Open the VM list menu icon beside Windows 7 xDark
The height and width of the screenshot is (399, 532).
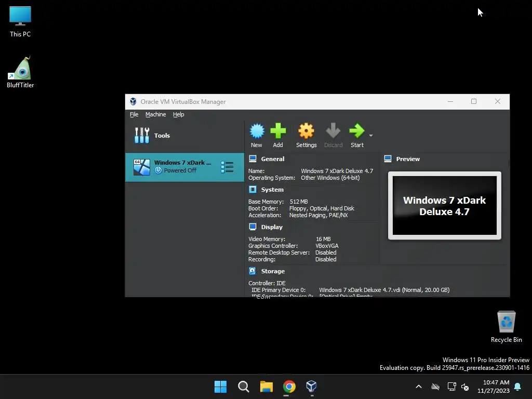(227, 167)
